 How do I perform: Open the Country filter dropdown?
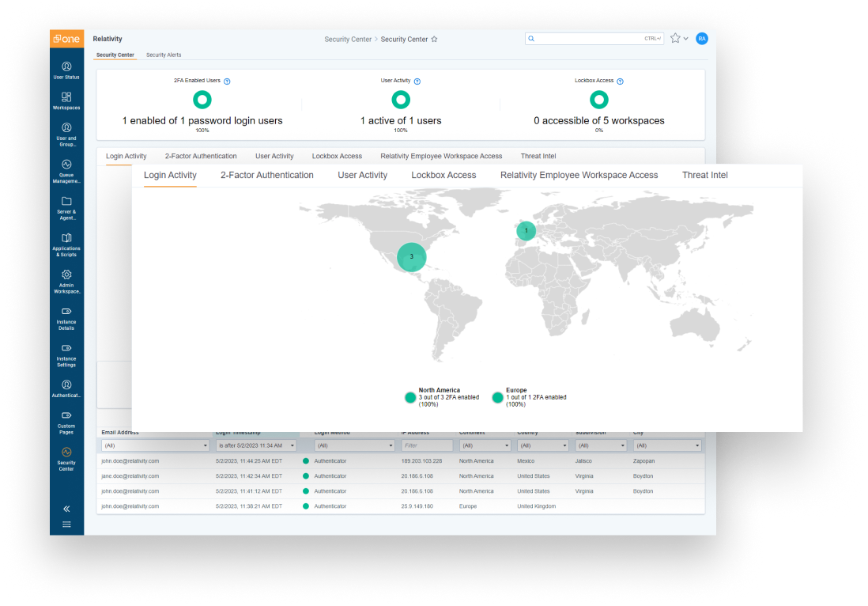click(x=542, y=446)
